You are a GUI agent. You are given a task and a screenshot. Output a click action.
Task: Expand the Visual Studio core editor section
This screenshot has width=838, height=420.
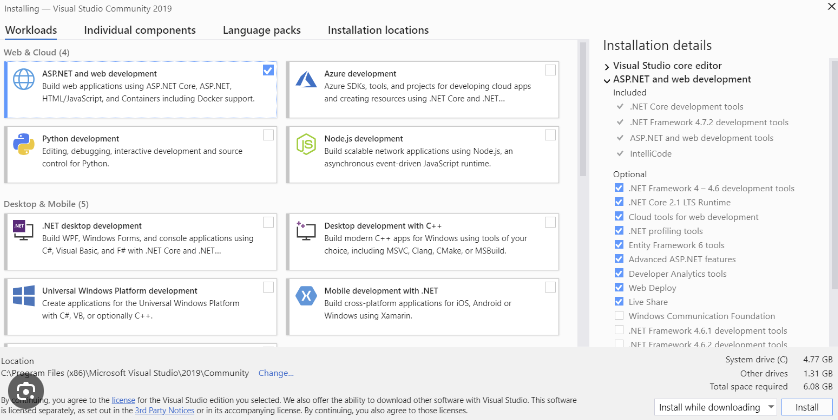(607, 66)
